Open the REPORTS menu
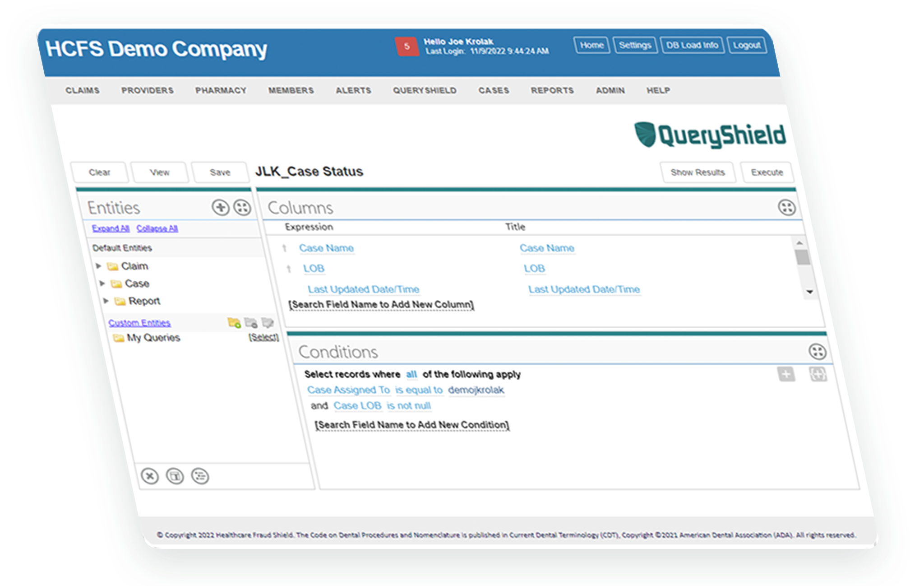The image size is (924, 586). pyautogui.click(x=552, y=90)
